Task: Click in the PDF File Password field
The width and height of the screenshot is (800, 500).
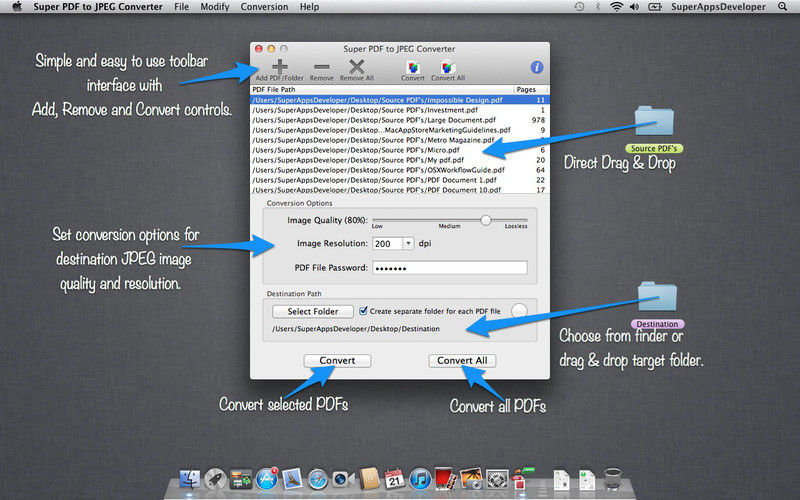Action: [x=449, y=267]
